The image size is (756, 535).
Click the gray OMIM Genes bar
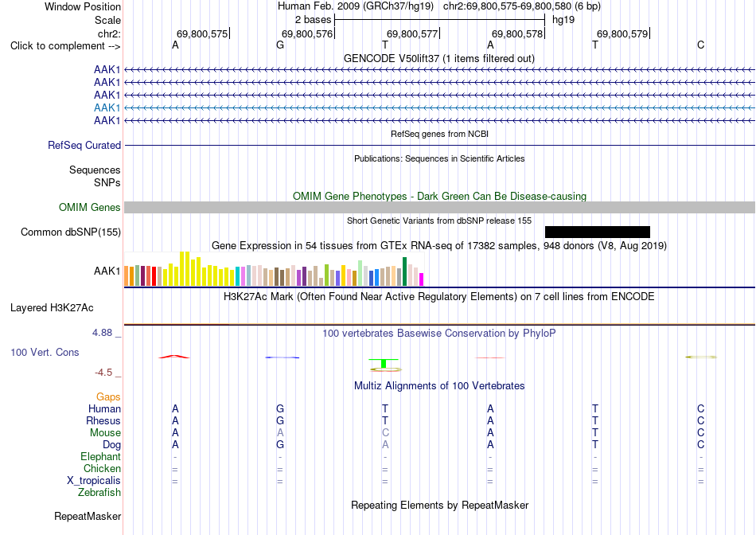439,208
